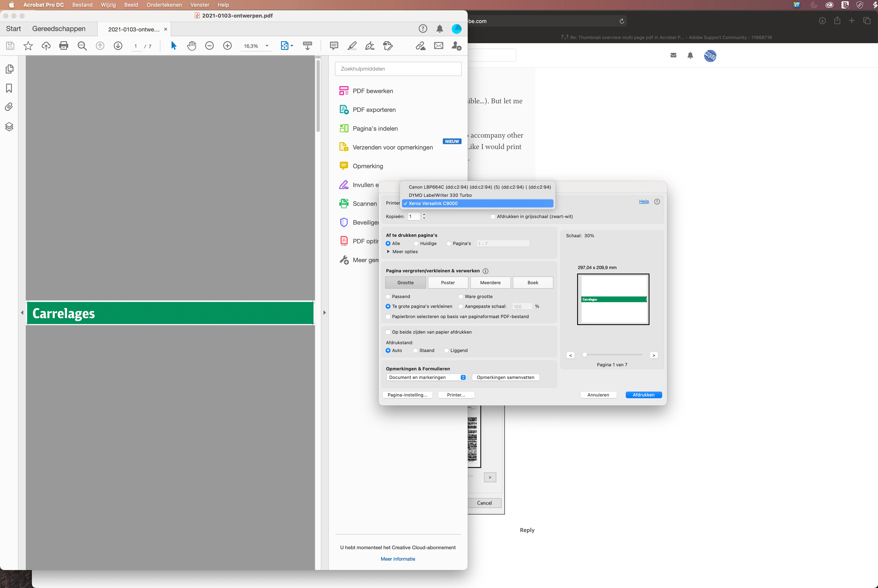Enable Afdrukken in grijsschaal checkbox

tap(493, 216)
